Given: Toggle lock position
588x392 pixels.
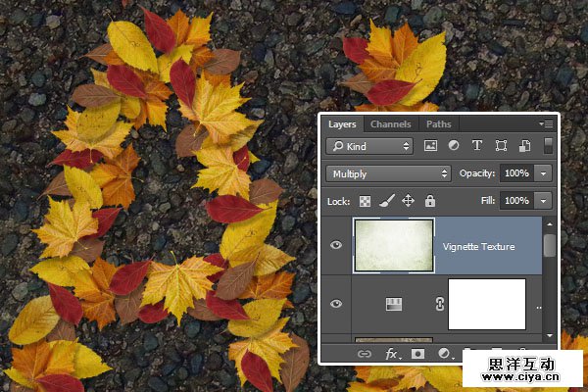Looking at the screenshot, I should [x=408, y=201].
